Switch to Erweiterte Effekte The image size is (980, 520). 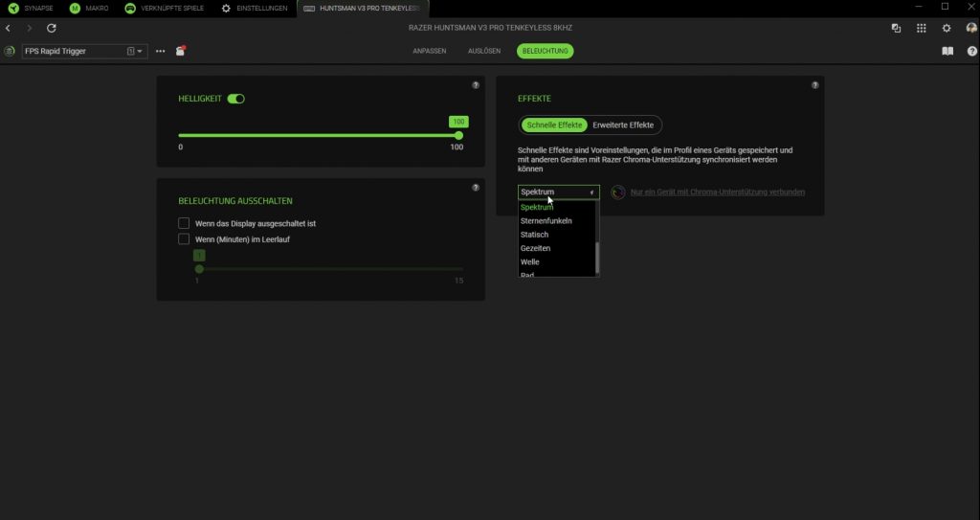[623, 125]
